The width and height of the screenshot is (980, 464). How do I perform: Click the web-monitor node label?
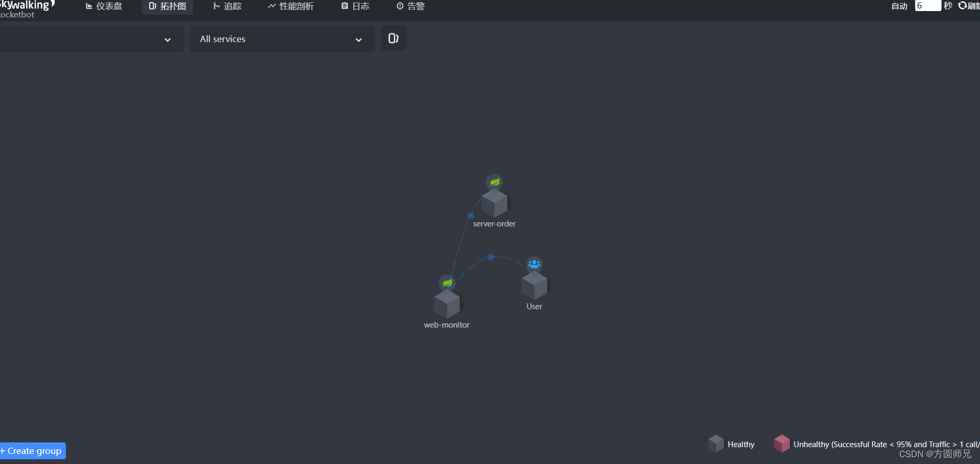point(447,325)
